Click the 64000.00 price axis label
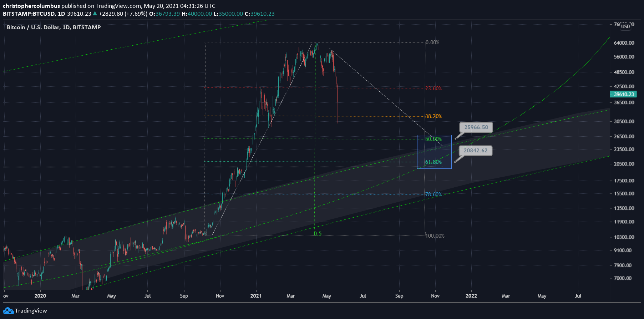The image size is (644, 319). tap(624, 43)
